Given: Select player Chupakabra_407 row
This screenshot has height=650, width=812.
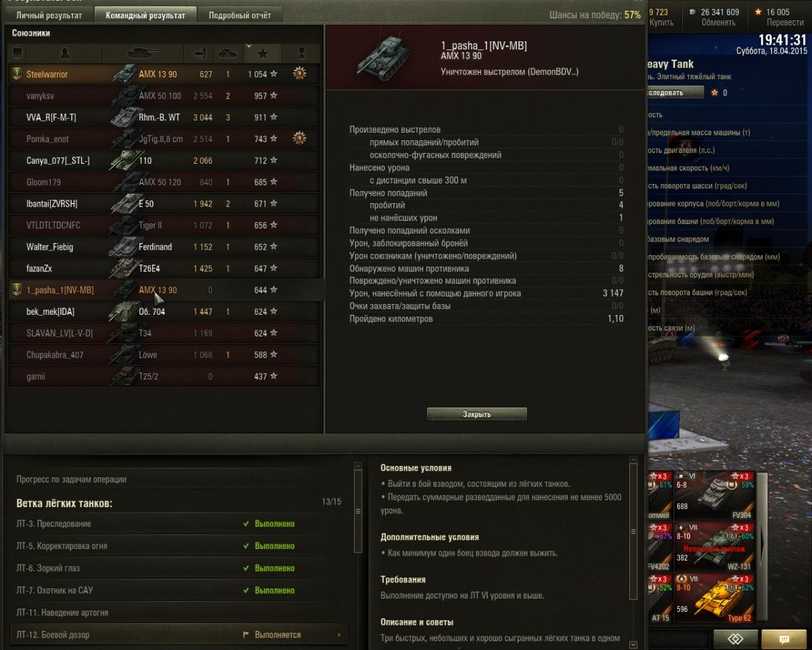Looking at the screenshot, I should click(164, 355).
